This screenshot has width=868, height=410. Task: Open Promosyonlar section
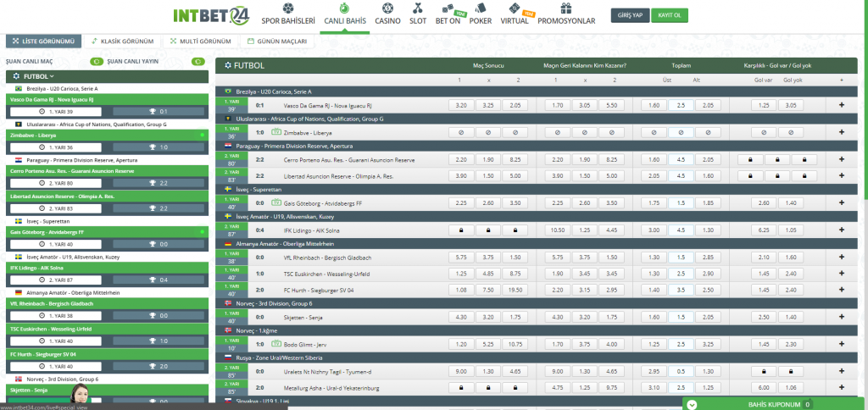[x=566, y=15]
